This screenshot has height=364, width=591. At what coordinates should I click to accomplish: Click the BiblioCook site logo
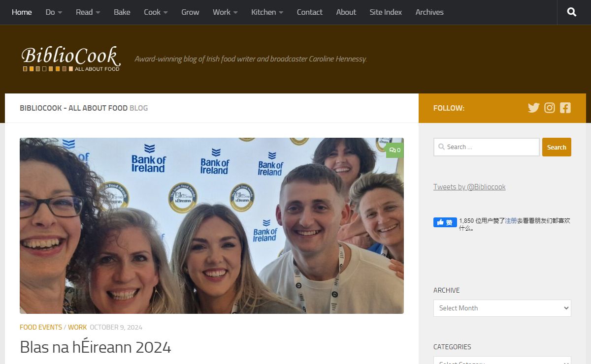click(70, 59)
